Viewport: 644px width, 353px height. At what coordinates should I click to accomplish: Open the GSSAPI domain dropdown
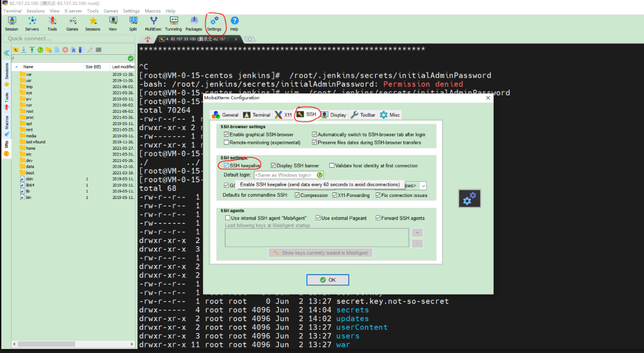[422, 185]
